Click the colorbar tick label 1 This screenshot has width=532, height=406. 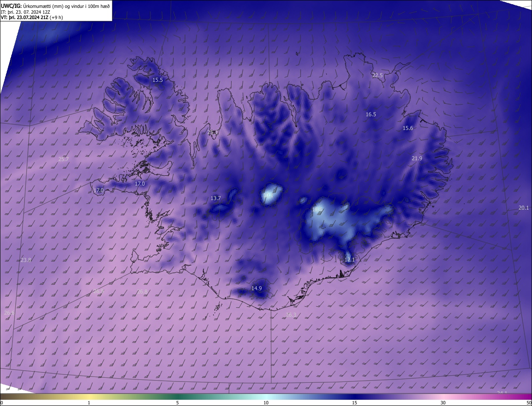coord(89,403)
